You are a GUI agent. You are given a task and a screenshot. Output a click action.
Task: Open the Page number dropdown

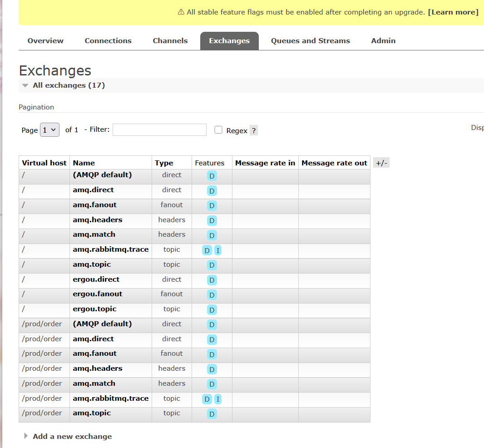pyautogui.click(x=50, y=130)
